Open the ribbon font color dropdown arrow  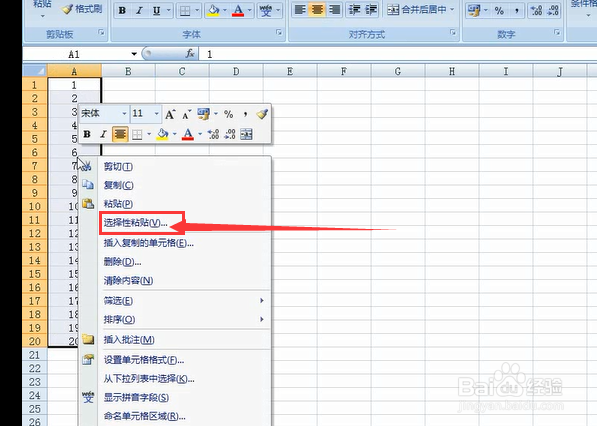coord(249,11)
